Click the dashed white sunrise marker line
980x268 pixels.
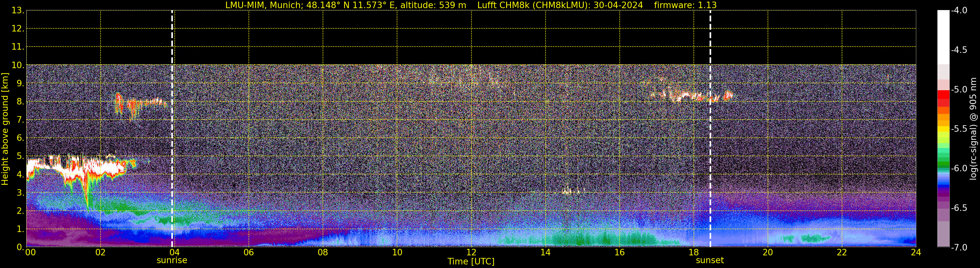pyautogui.click(x=172, y=129)
